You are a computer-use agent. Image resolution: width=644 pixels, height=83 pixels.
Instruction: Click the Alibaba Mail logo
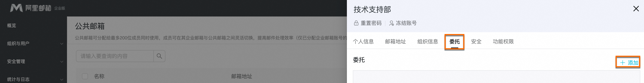37,8
